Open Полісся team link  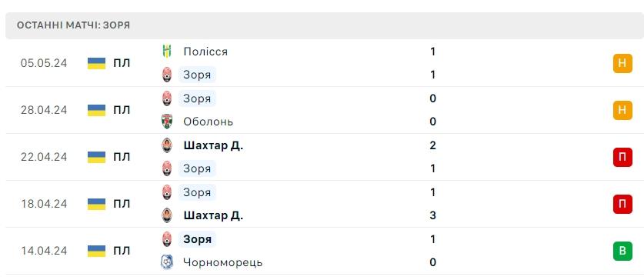click(x=205, y=52)
